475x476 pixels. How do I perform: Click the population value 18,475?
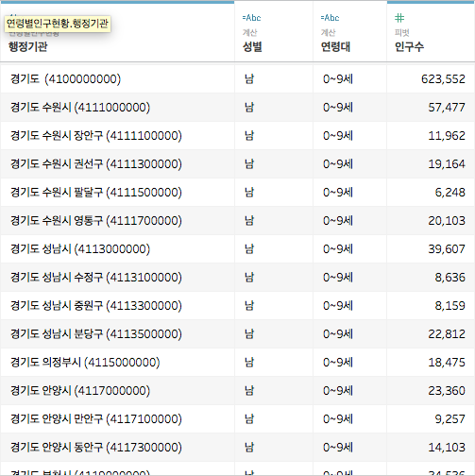(447, 363)
